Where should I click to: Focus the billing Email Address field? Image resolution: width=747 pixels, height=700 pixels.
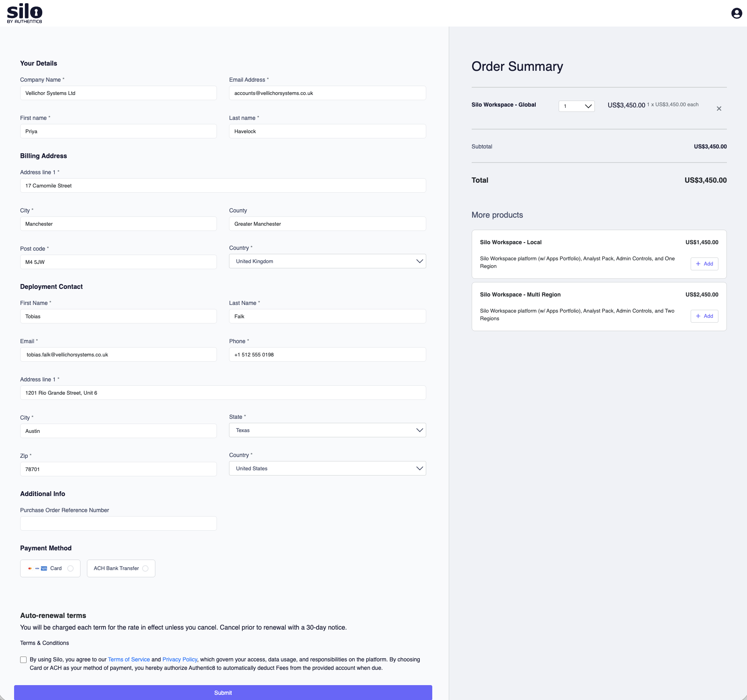[327, 93]
